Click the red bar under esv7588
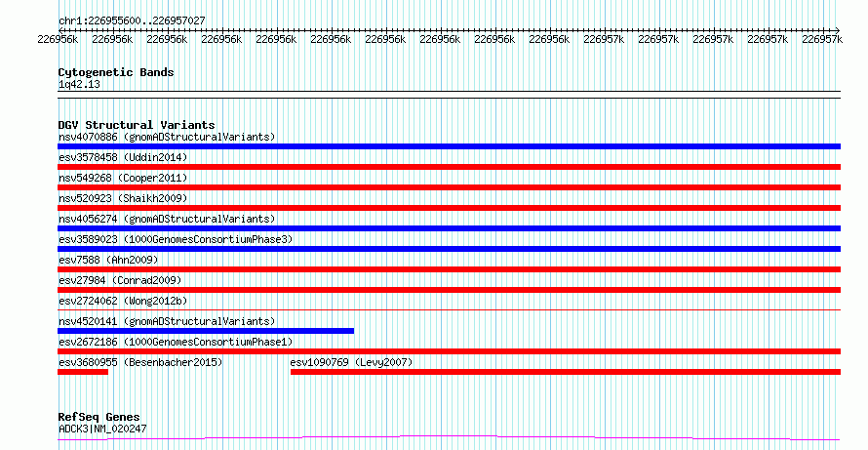This screenshot has width=868, height=450. point(449,269)
